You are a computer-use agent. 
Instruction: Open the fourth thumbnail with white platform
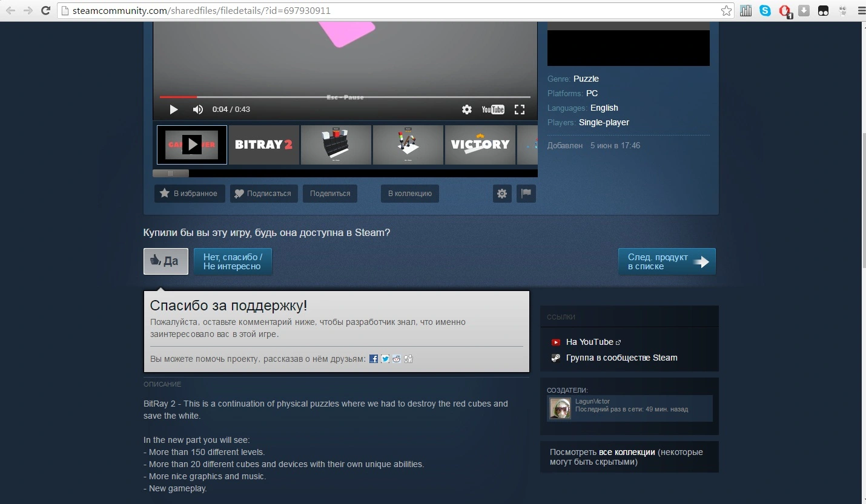pos(408,145)
